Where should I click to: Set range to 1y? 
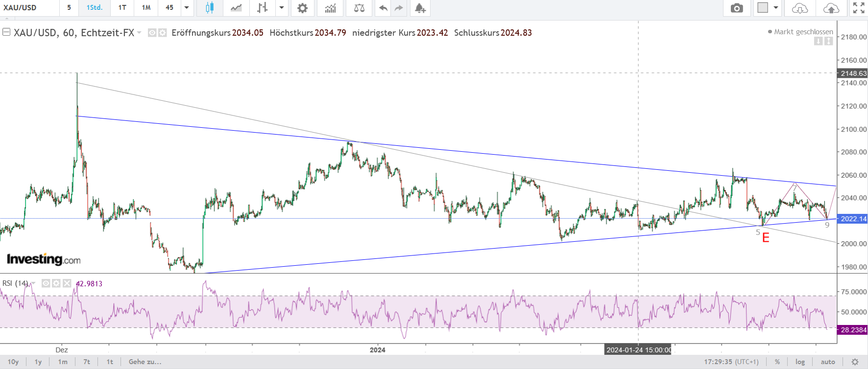point(38,362)
